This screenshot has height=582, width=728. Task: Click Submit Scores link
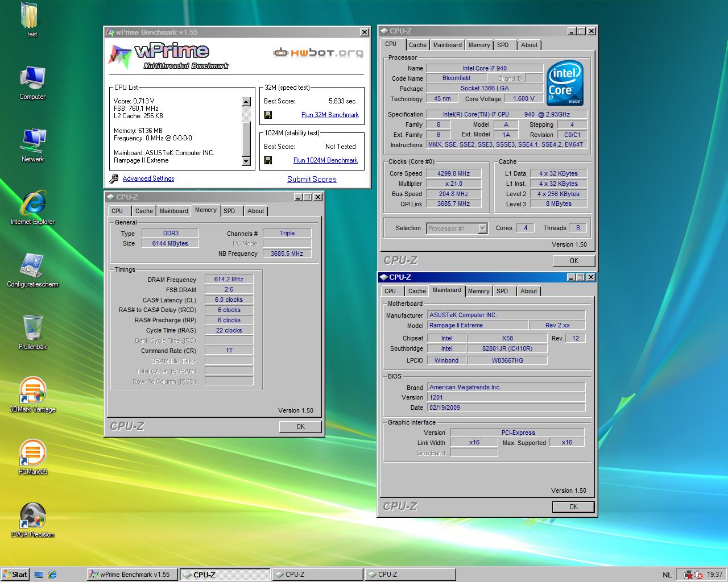(x=312, y=179)
